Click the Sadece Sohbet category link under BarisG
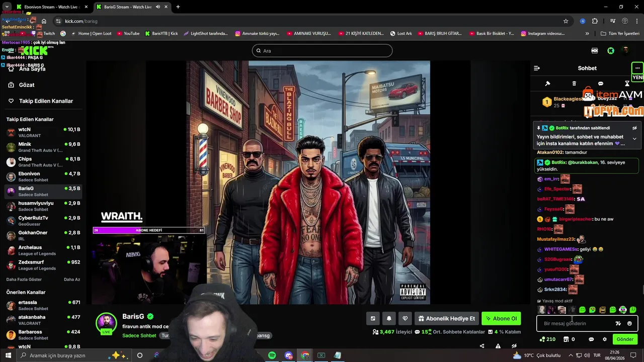 point(139,335)
